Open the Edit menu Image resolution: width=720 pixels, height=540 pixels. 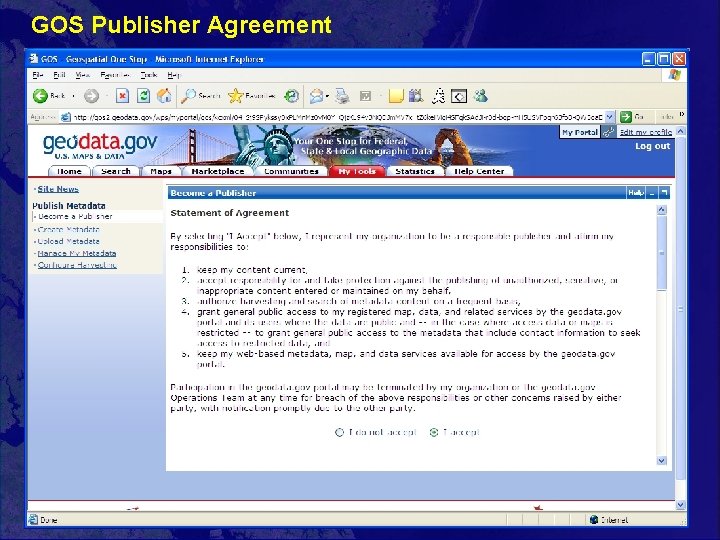click(x=59, y=74)
